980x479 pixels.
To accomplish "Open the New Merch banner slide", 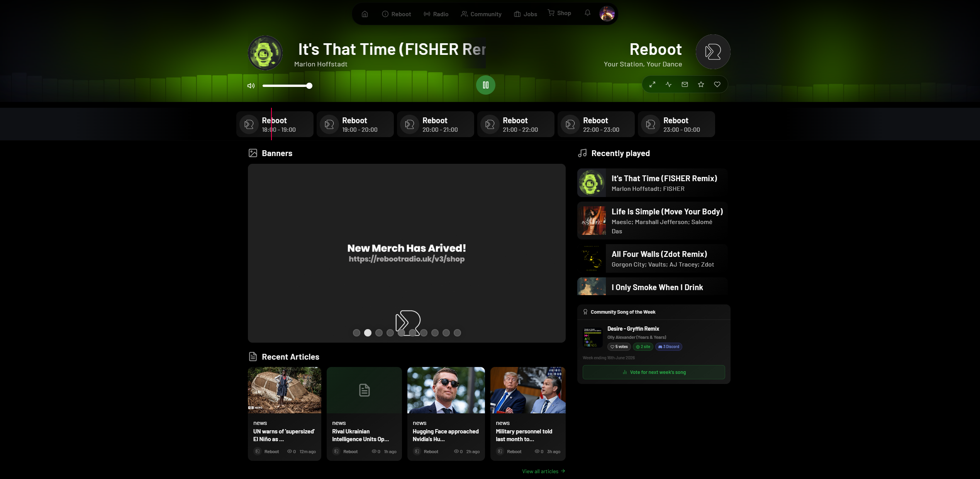I will [x=407, y=253].
